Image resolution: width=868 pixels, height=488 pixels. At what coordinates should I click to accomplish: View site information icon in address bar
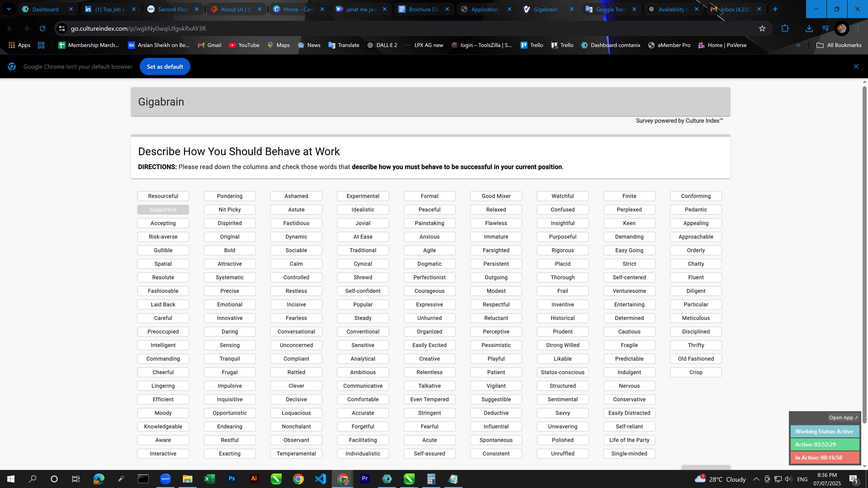click(62, 29)
